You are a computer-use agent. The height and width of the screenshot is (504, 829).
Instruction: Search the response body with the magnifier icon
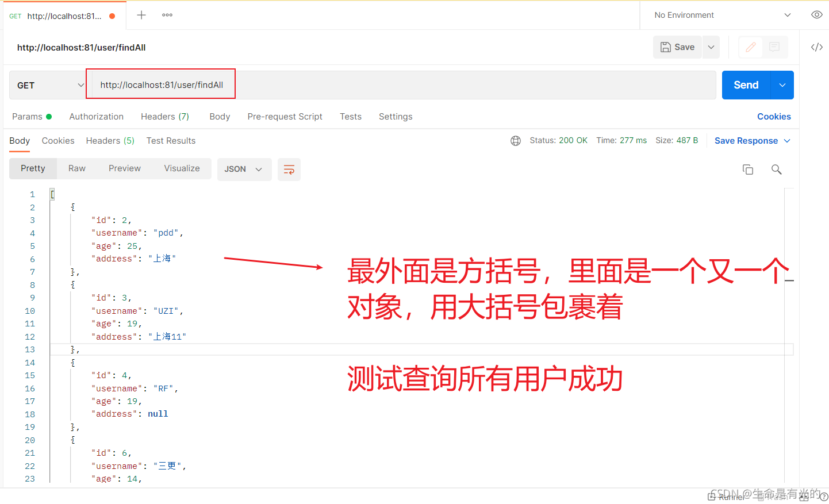(776, 170)
